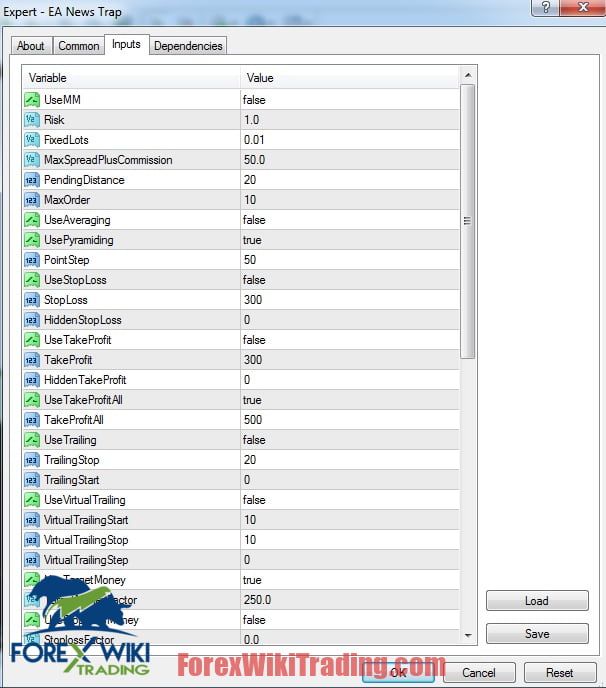Click the PendingDistance integer icon
606x688 pixels.
coord(32,180)
